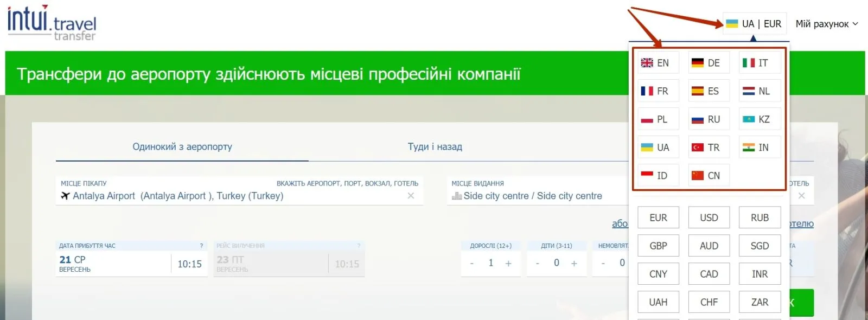Viewport: 868px width, 320px height.
Task: Switch language to Italian IT
Action: pyautogui.click(x=759, y=63)
